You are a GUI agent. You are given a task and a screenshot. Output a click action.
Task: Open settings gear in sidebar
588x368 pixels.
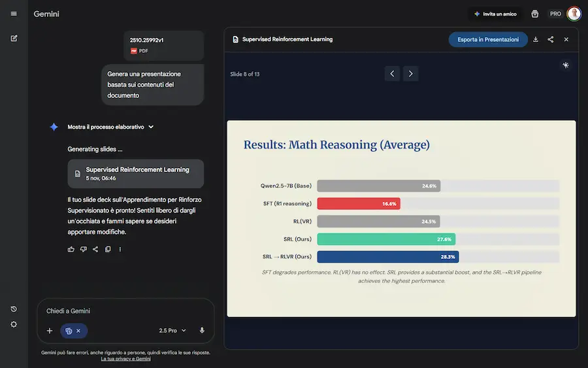14,324
